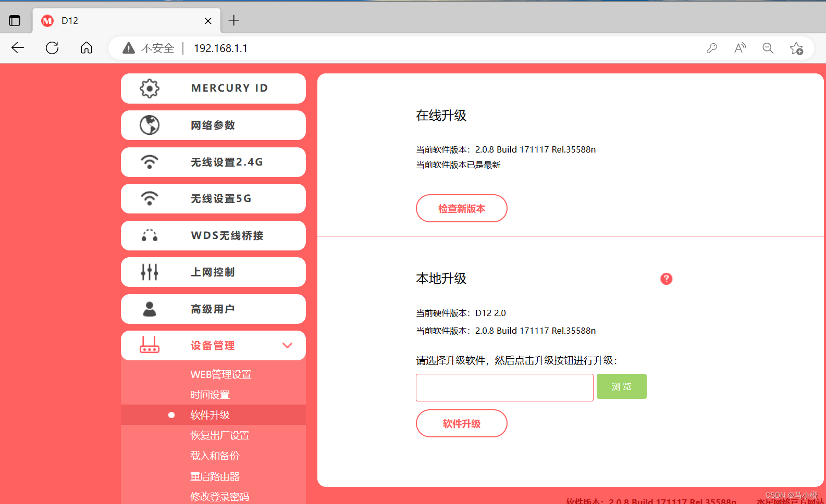Open browser home page icon

[x=87, y=48]
